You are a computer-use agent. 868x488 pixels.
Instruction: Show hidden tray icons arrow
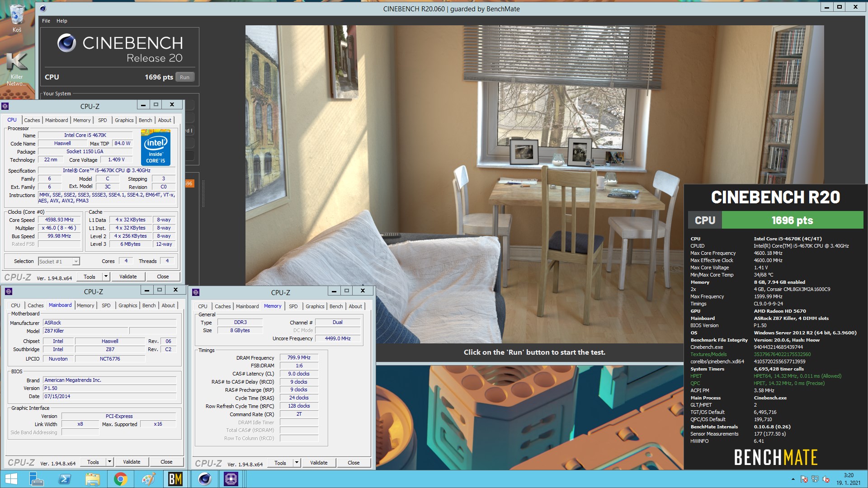coord(793,479)
